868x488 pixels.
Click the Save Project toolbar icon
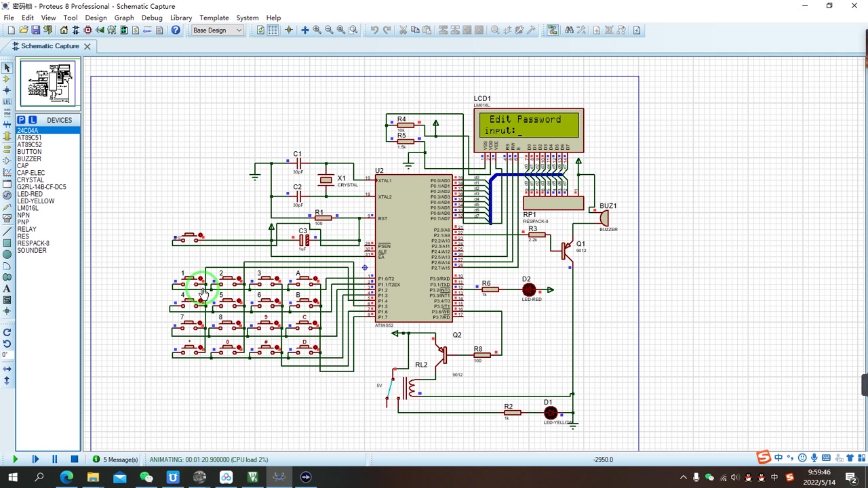36,30
